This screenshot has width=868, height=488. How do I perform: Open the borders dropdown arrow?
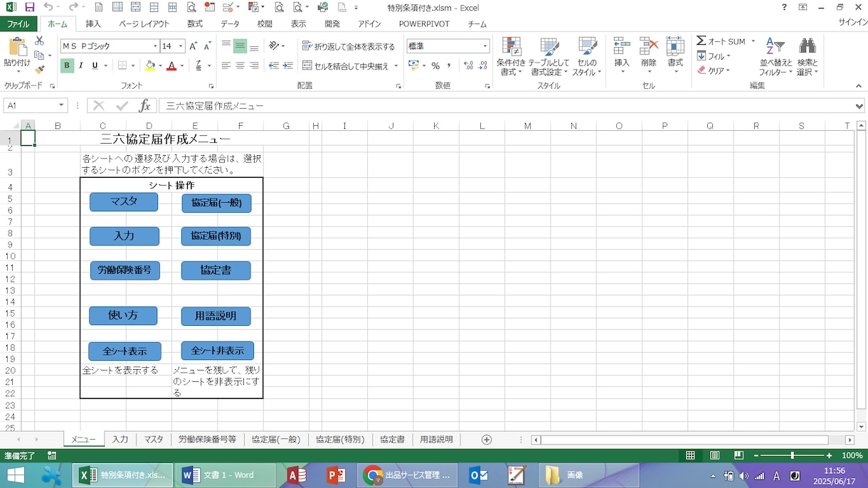point(133,65)
